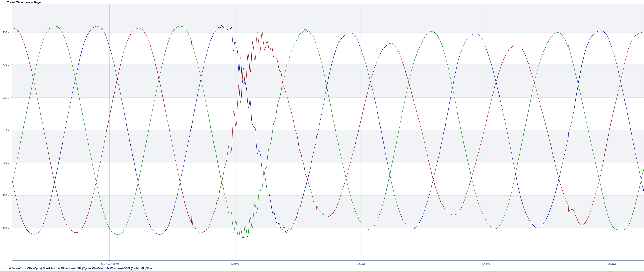Toggle the Waveform V1N (Cycle) Min/Max series label
The width and height of the screenshot is (644, 272).
tap(34, 269)
